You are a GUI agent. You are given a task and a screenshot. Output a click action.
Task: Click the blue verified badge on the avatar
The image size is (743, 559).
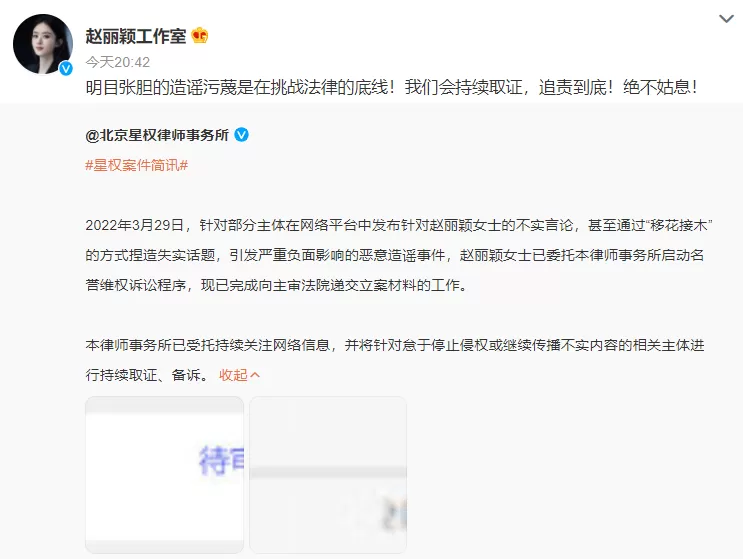tap(66, 69)
